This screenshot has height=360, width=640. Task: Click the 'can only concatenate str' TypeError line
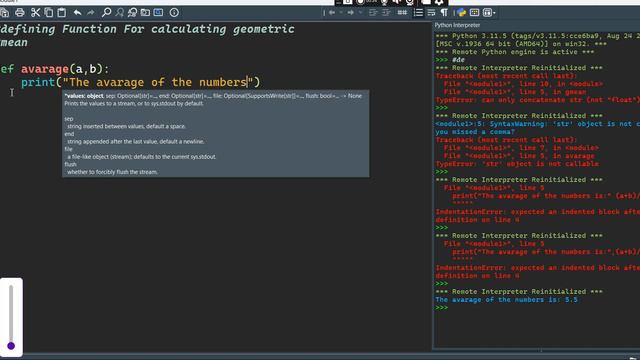click(x=538, y=100)
